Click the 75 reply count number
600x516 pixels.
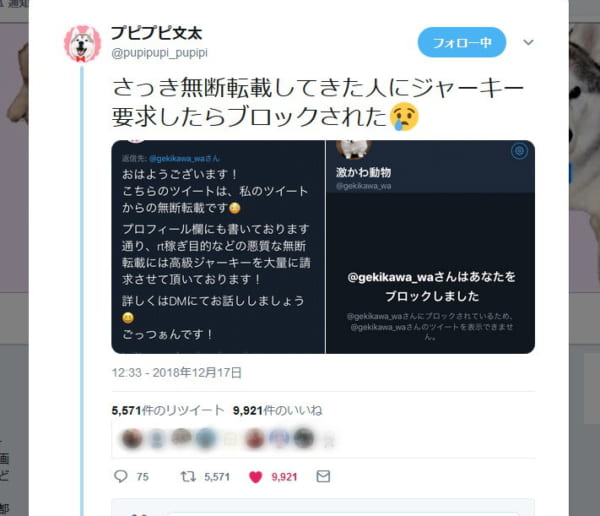142,477
